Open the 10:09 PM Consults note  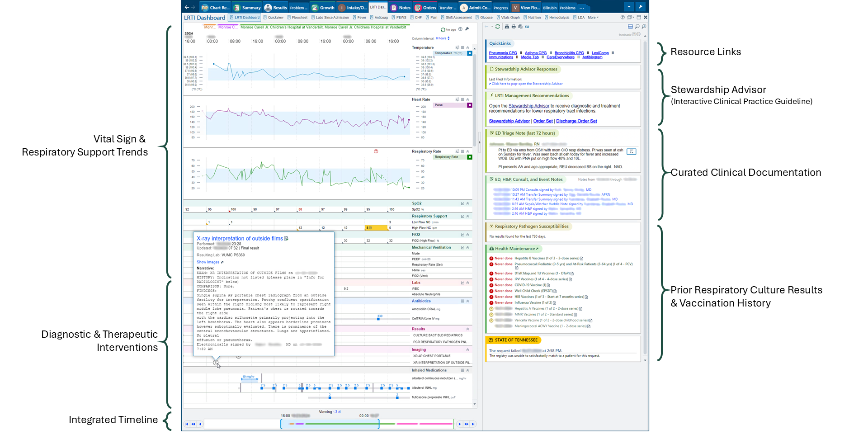click(x=542, y=190)
